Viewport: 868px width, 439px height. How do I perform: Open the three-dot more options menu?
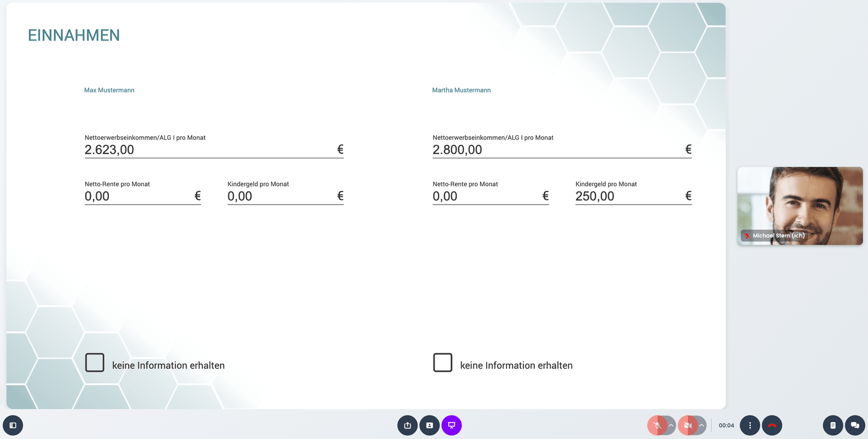(750, 425)
